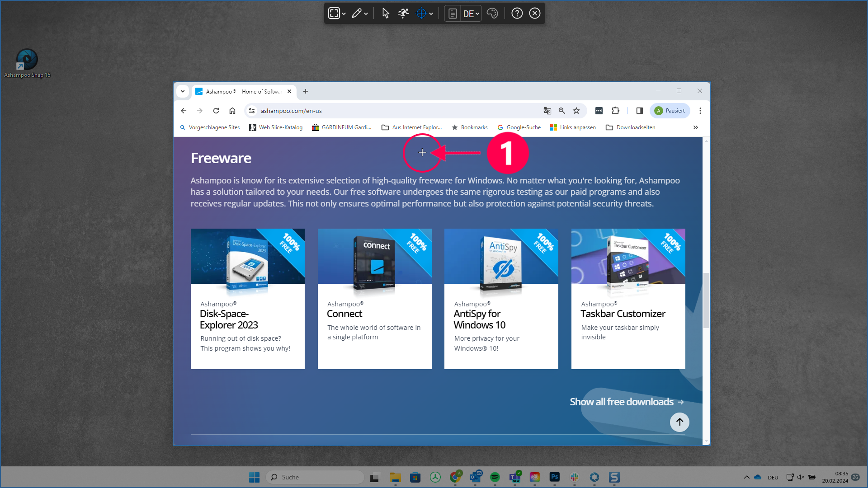The height and width of the screenshot is (488, 868).
Task: Open Task View from the taskbar
Action: pyautogui.click(x=374, y=477)
